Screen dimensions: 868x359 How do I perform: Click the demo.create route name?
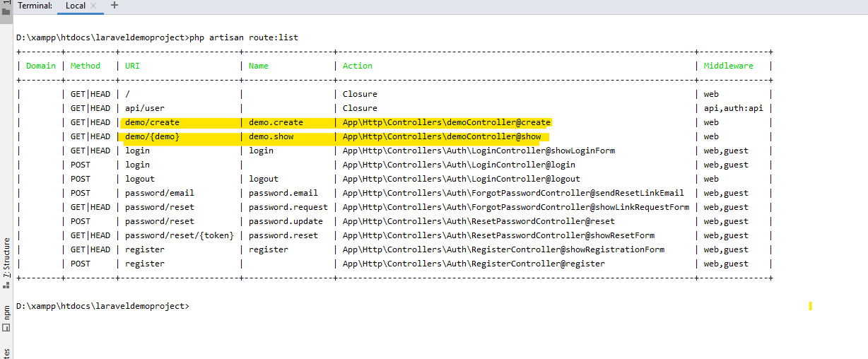tap(276, 122)
